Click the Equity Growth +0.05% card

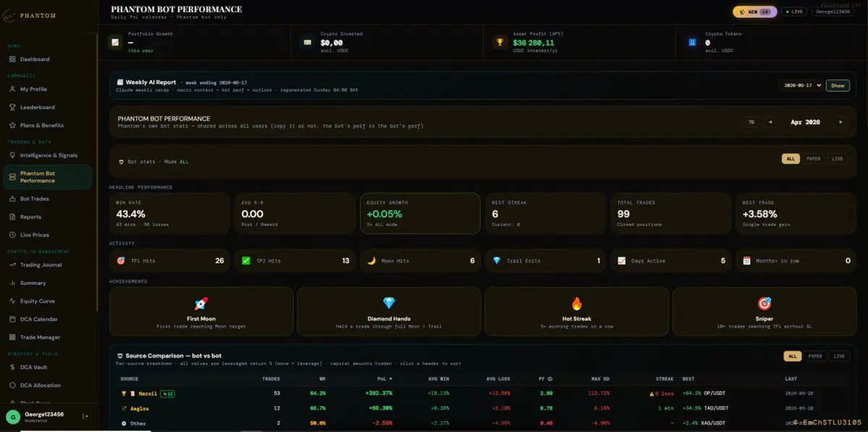click(x=420, y=213)
